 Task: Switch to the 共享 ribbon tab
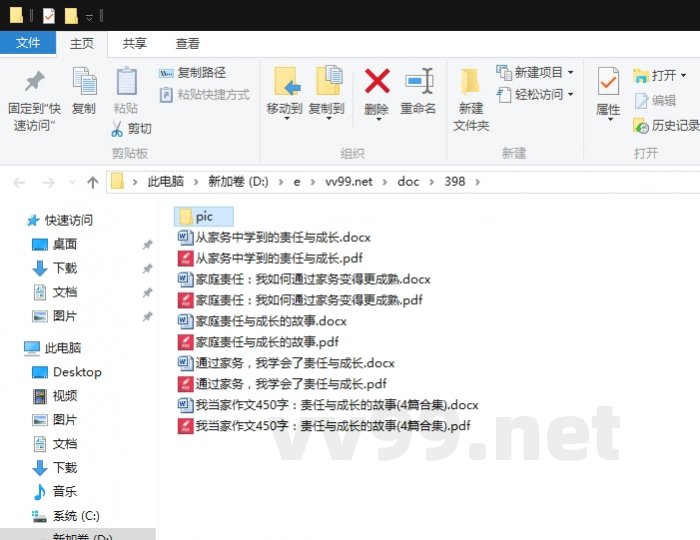134,43
